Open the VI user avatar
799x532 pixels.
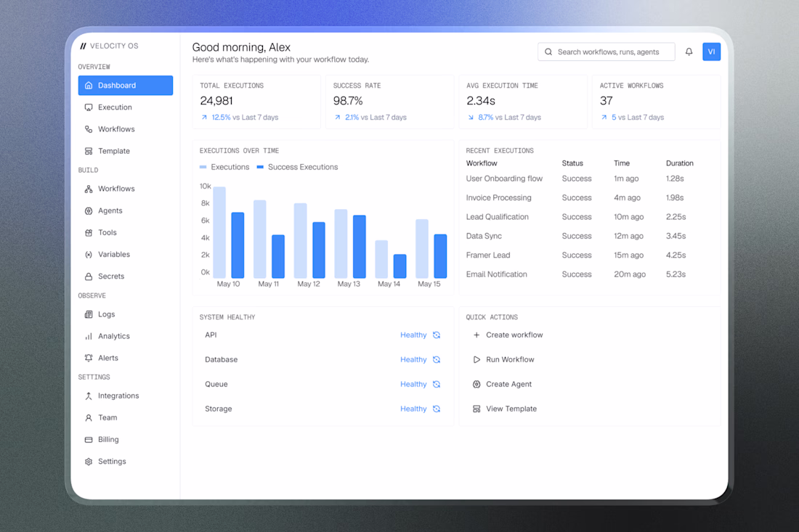[711, 52]
